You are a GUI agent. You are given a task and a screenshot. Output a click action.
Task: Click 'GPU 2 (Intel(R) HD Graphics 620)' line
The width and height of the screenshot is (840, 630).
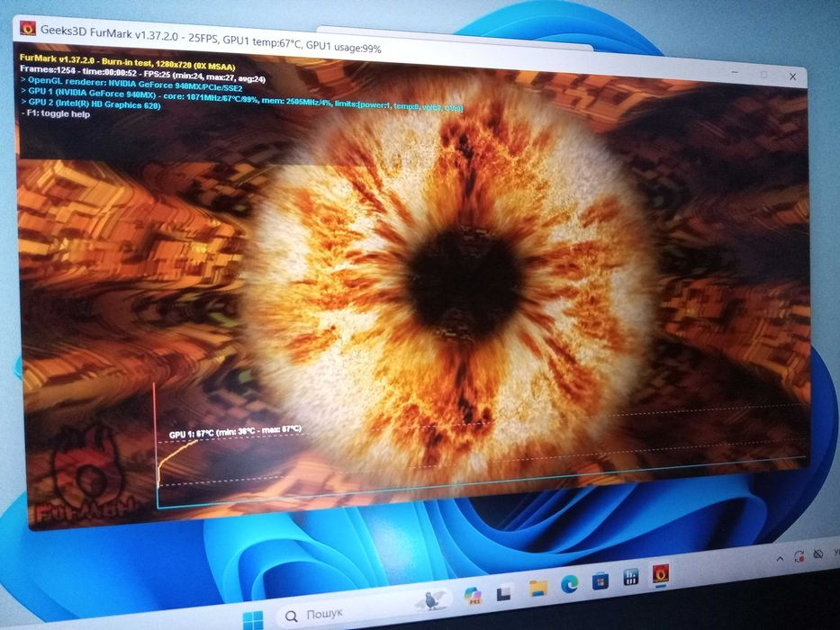(x=91, y=103)
